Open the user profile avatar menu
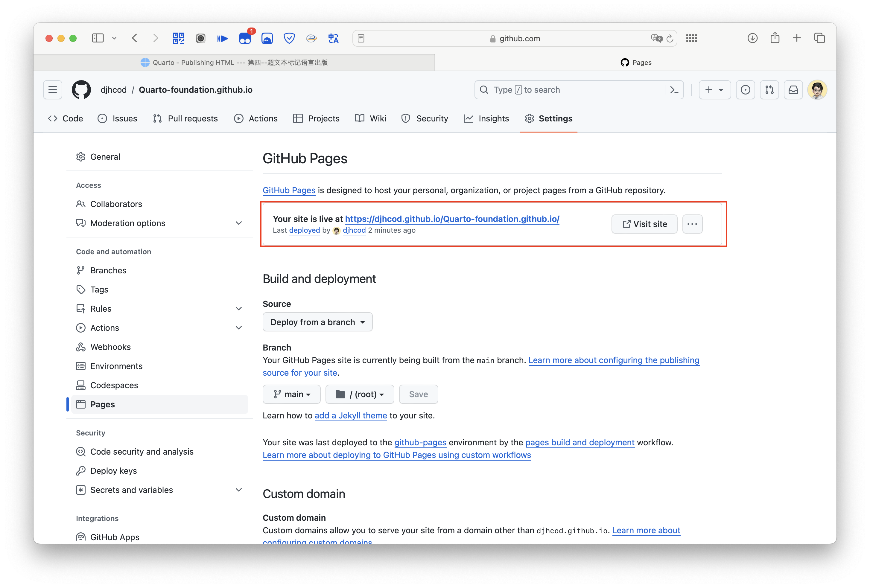The width and height of the screenshot is (870, 588). coord(817,90)
